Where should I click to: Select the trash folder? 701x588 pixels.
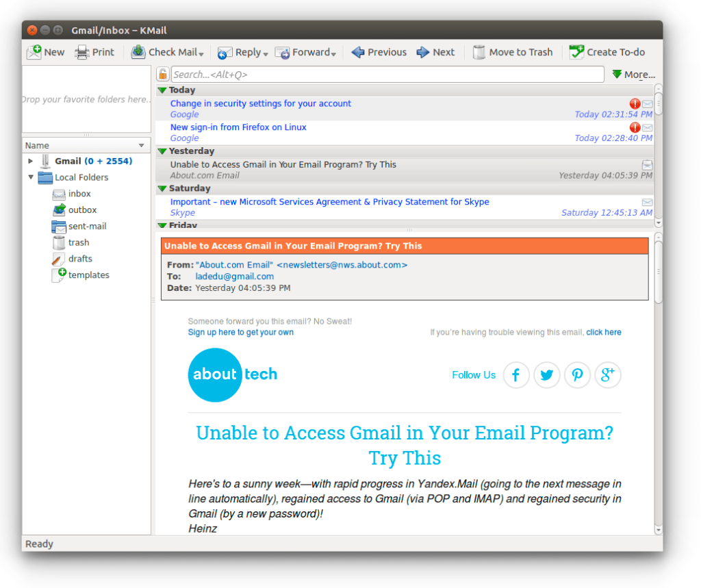(x=71, y=242)
